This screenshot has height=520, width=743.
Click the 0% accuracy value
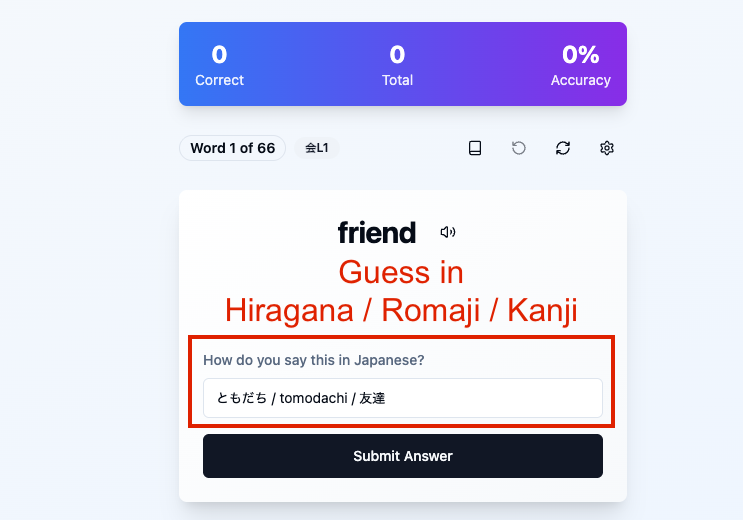pyautogui.click(x=580, y=55)
